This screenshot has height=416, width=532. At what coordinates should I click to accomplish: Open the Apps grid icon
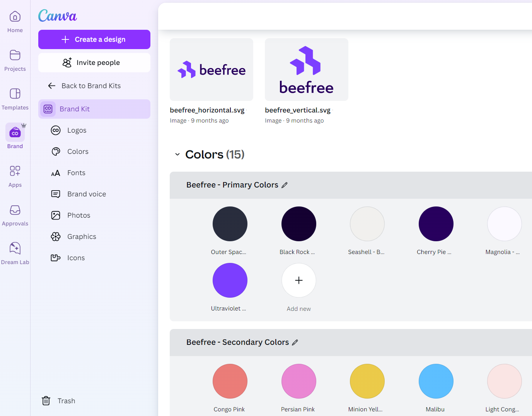15,171
